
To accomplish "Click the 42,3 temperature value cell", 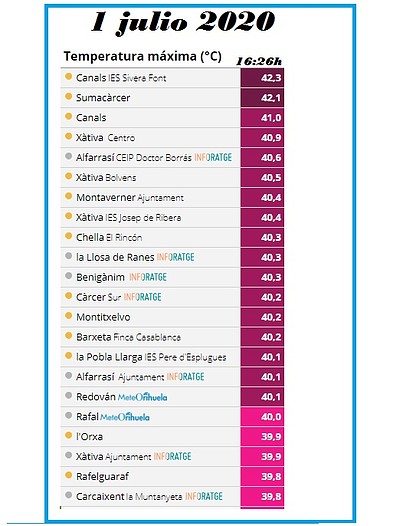I will pyautogui.click(x=262, y=78).
